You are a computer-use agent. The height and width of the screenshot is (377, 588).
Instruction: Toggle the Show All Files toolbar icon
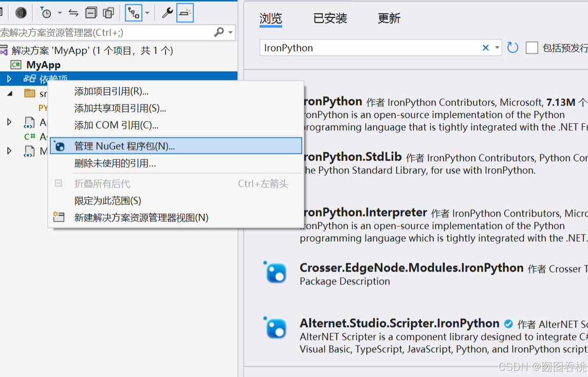108,13
